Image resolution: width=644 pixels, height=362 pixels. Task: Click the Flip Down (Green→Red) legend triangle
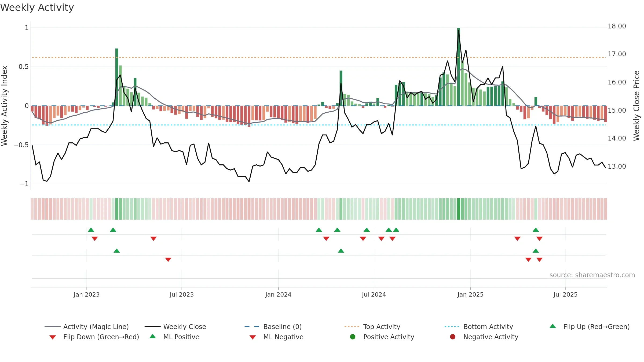point(53,337)
